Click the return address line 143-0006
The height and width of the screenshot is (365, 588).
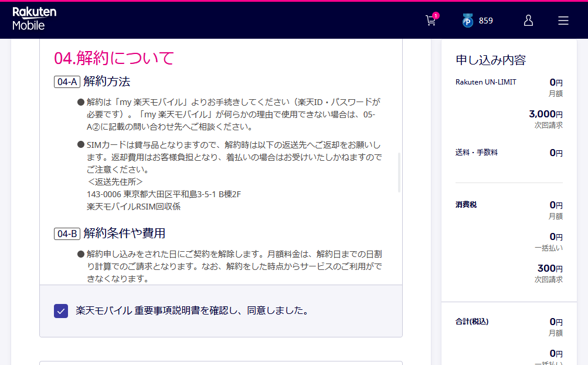(x=164, y=194)
